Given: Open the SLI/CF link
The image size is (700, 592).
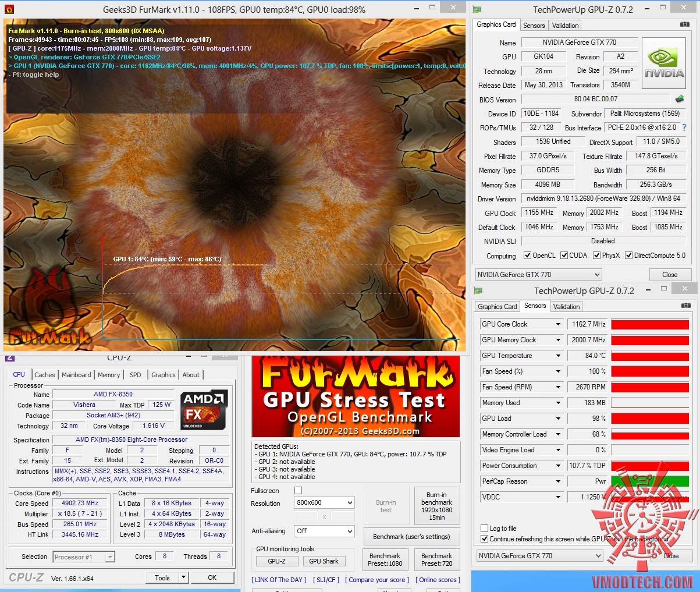Looking at the screenshot, I should click(326, 580).
